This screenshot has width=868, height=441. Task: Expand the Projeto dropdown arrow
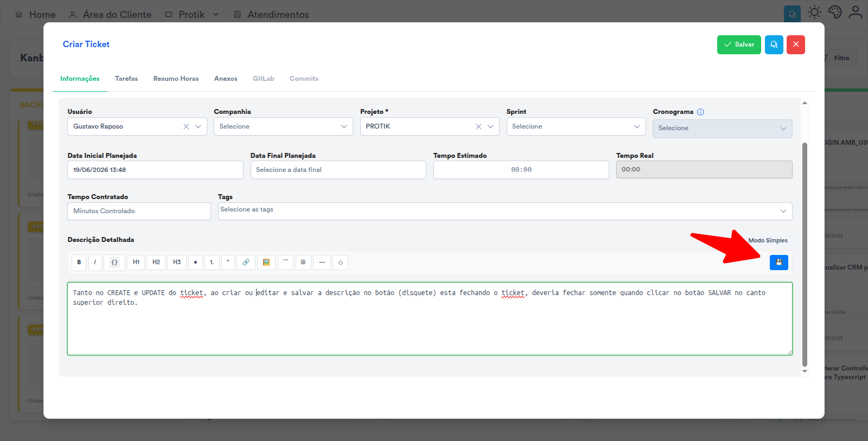coord(490,126)
